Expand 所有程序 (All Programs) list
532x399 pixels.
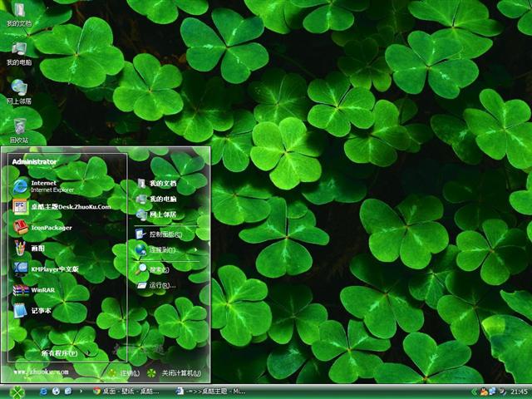pyautogui.click(x=60, y=352)
